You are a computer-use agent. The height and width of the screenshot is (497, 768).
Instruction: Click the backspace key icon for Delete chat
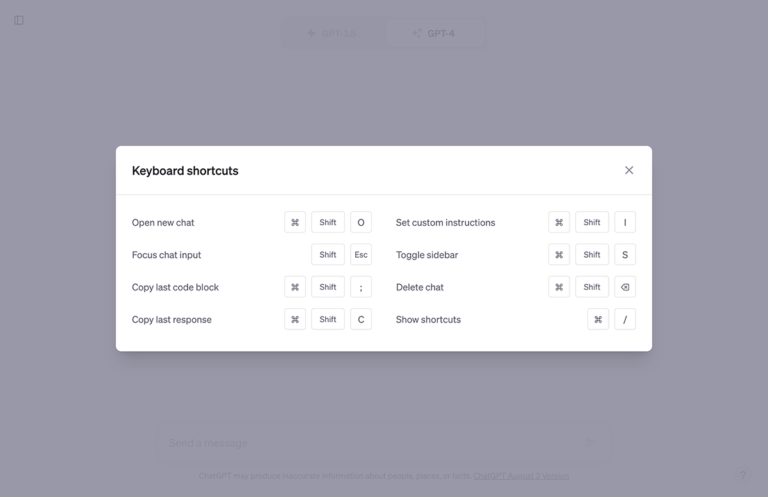[625, 287]
